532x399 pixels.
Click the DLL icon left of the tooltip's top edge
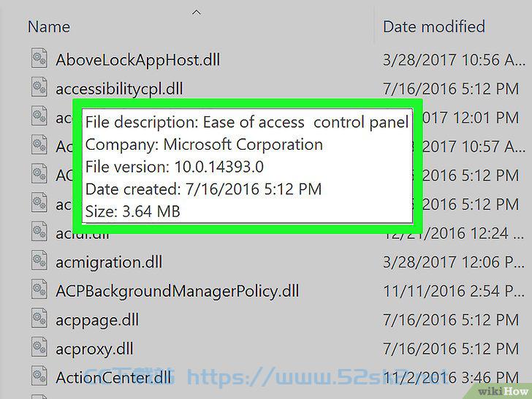[x=39, y=116]
